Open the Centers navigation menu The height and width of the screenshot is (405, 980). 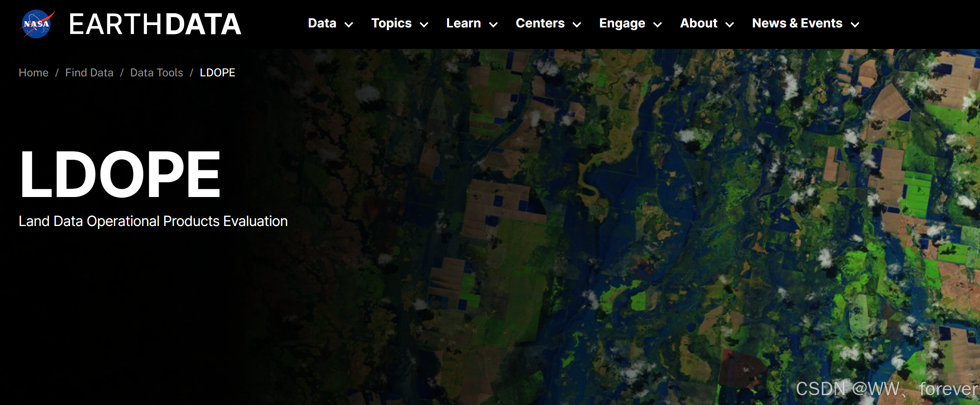[540, 24]
